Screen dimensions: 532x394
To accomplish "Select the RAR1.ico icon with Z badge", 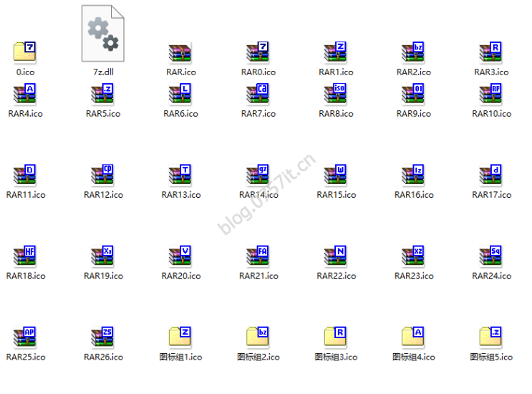I will click(x=336, y=52).
